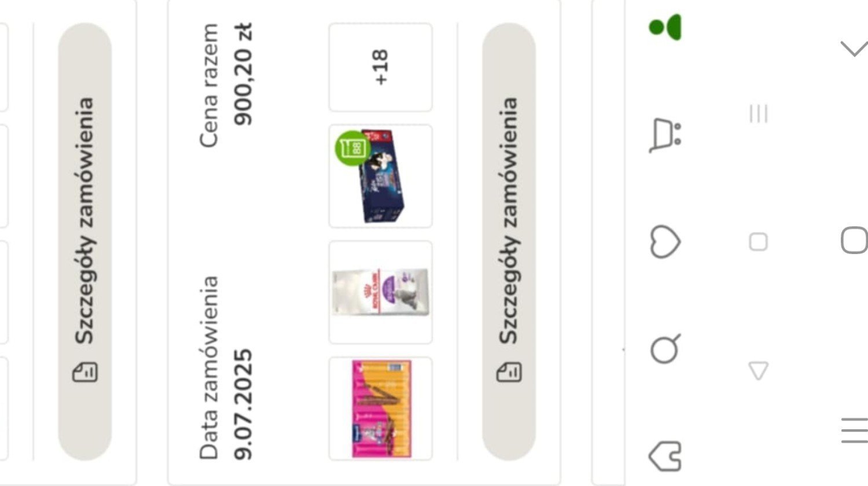This screenshot has width=868, height=486.
Task: Open the magnifier search tab
Action: [x=665, y=348]
